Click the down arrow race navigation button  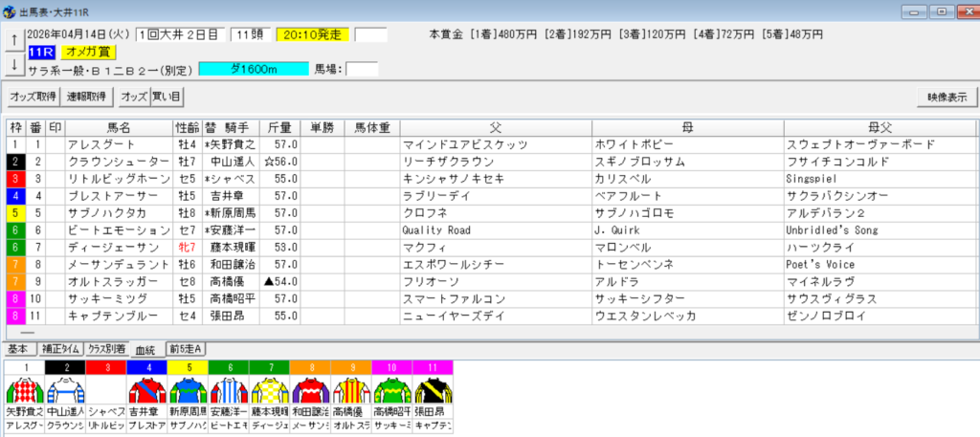click(x=13, y=63)
